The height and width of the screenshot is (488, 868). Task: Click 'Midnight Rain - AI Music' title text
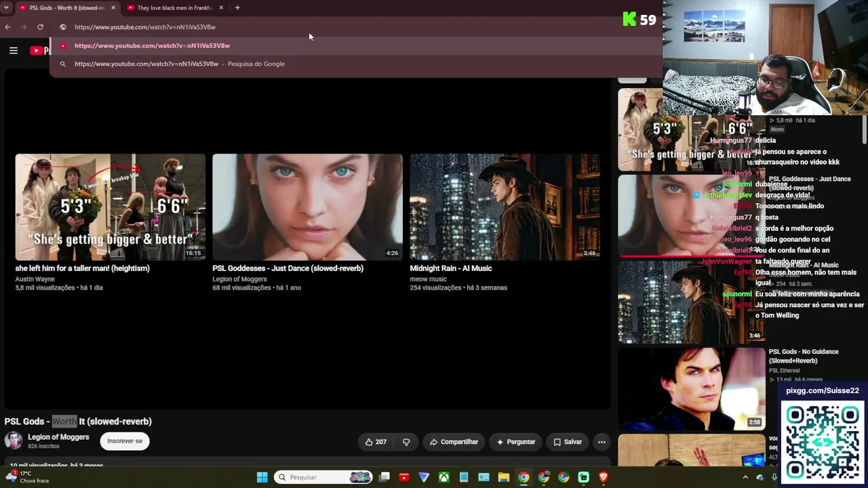coord(451,268)
